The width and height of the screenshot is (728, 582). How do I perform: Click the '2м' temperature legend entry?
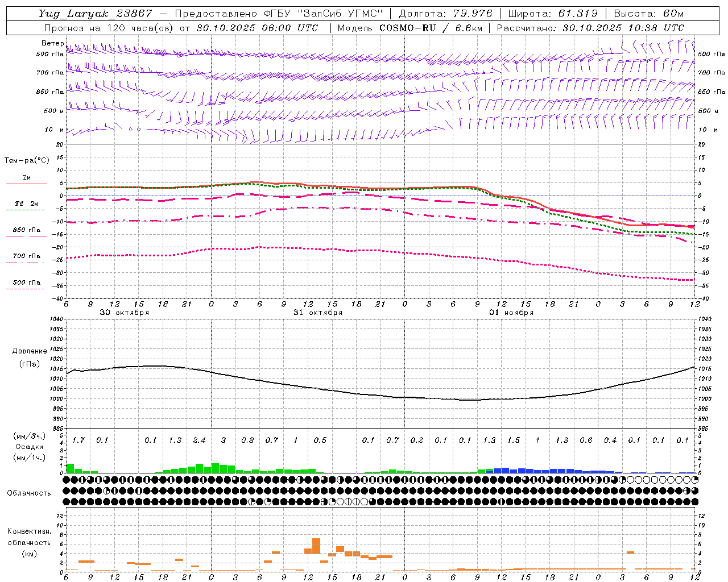point(27,178)
